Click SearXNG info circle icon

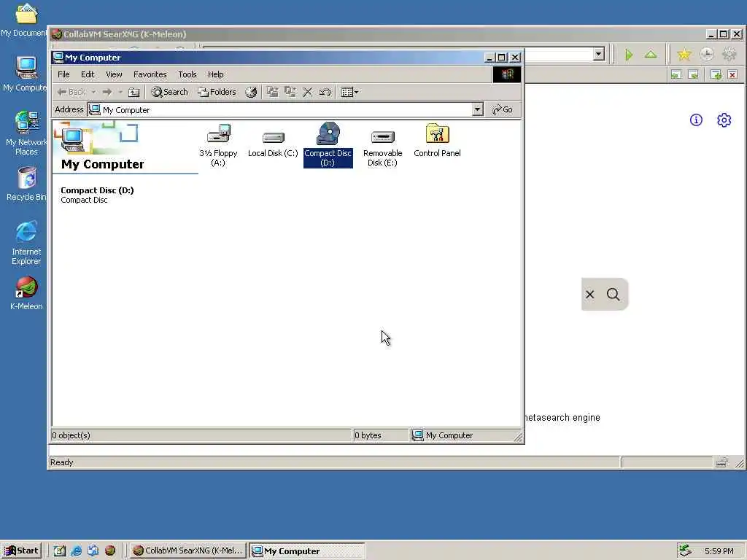[696, 120]
